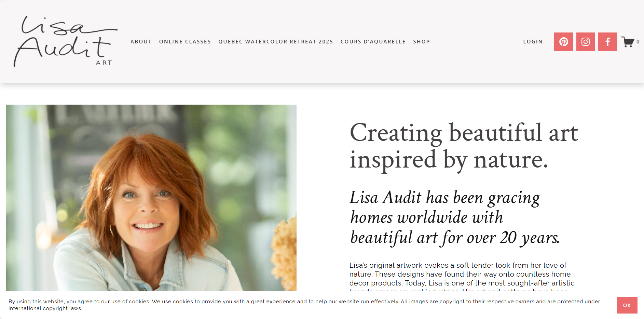The height and width of the screenshot is (319, 644).
Task: Open the Online Classes menu item
Action: [x=185, y=42]
